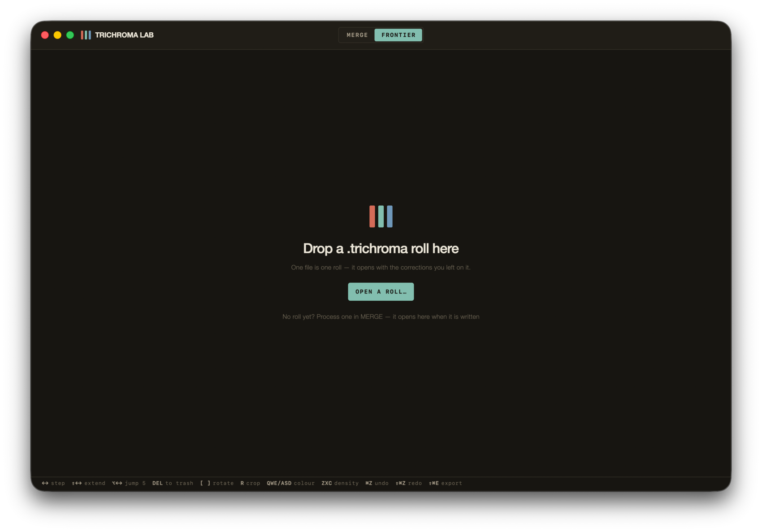Click the 'Drop a .trichroma roll here' heading
Viewport: 762px width, 532px height.
(x=381, y=248)
